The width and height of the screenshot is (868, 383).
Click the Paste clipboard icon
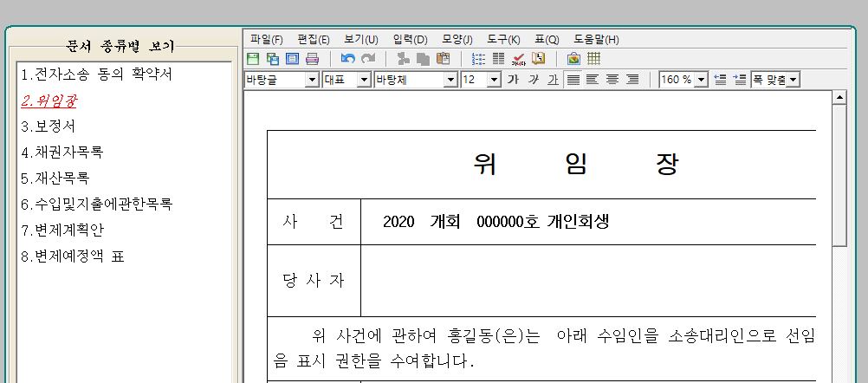click(x=444, y=59)
